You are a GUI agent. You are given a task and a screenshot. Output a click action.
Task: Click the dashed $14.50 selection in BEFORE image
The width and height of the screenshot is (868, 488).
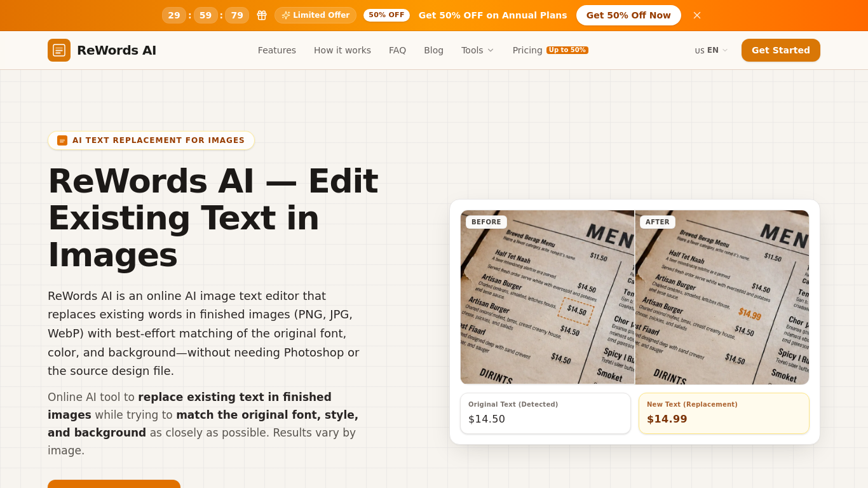click(576, 311)
